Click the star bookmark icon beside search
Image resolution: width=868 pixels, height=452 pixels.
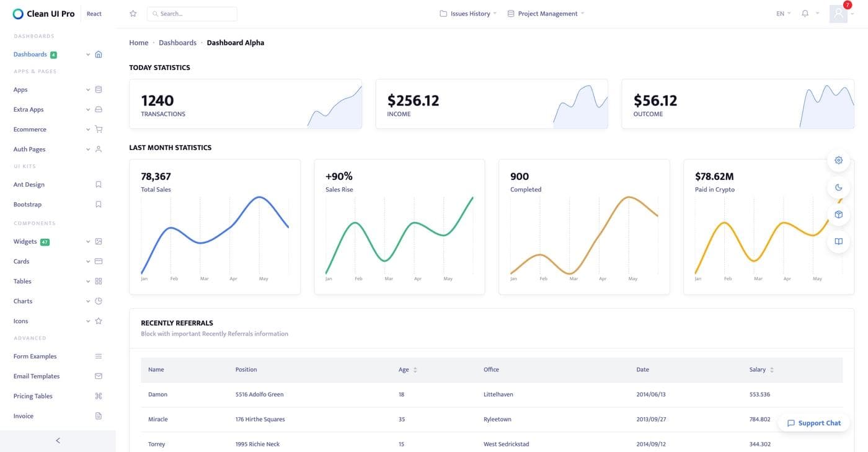pos(133,14)
